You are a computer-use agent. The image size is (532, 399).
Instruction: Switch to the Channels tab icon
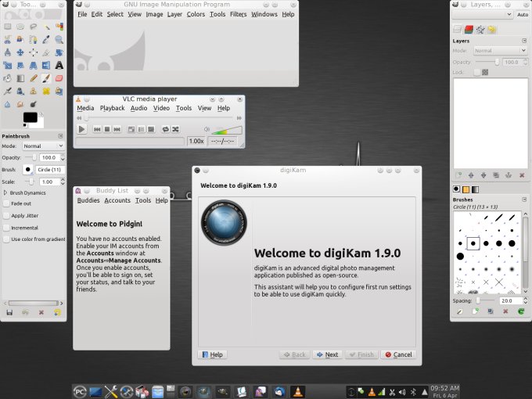470,29
